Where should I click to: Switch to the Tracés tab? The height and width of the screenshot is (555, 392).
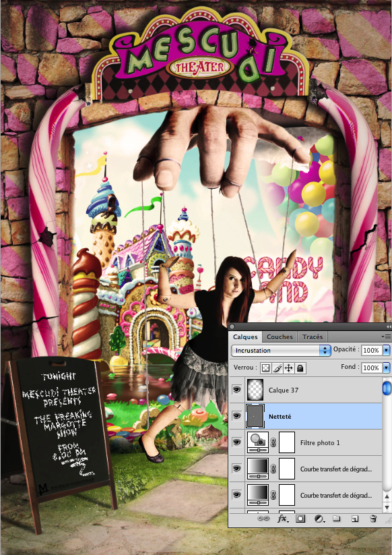313,337
